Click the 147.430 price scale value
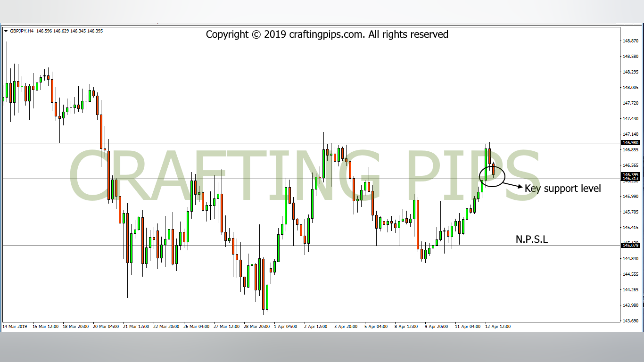644x362 pixels. [630, 119]
